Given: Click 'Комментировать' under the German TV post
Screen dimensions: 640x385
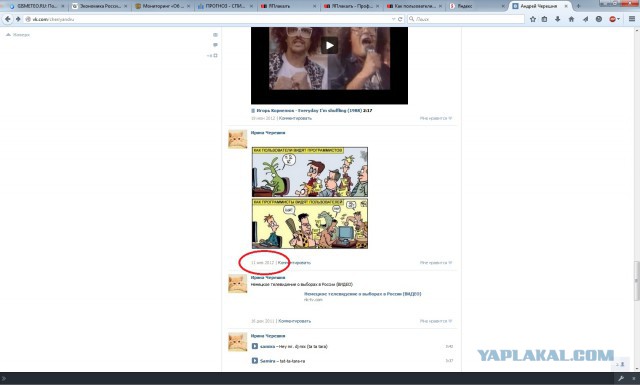Looking at the screenshot, I should point(294,321).
